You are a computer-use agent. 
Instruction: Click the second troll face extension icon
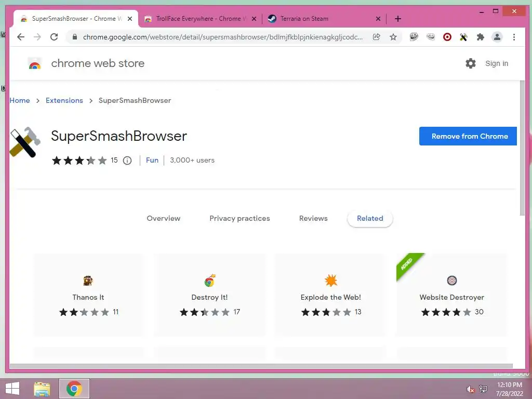pos(431,37)
